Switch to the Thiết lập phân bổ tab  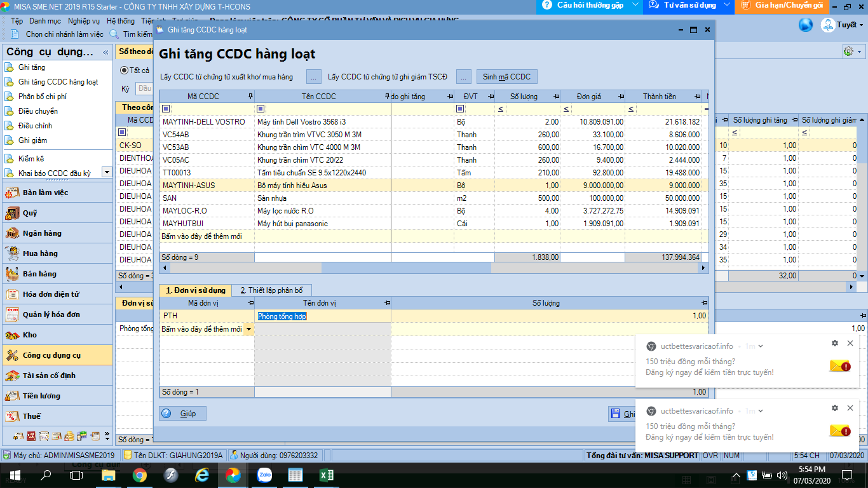coord(271,290)
